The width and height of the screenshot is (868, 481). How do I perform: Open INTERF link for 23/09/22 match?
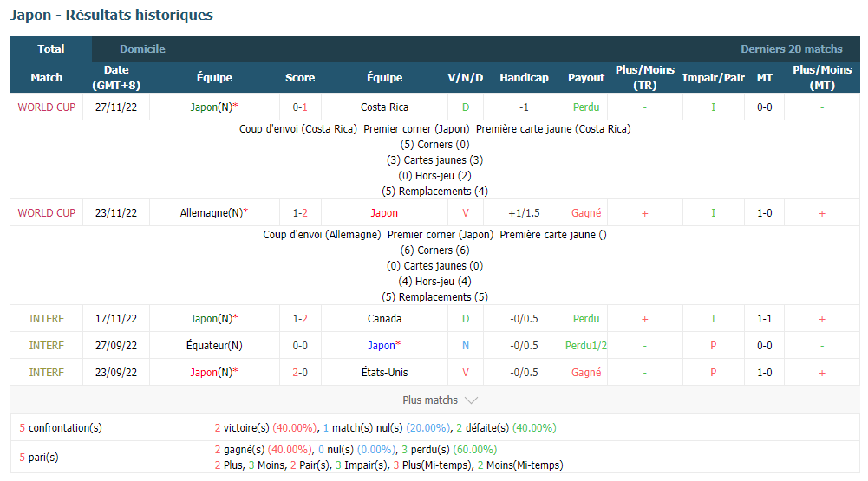pyautogui.click(x=47, y=372)
